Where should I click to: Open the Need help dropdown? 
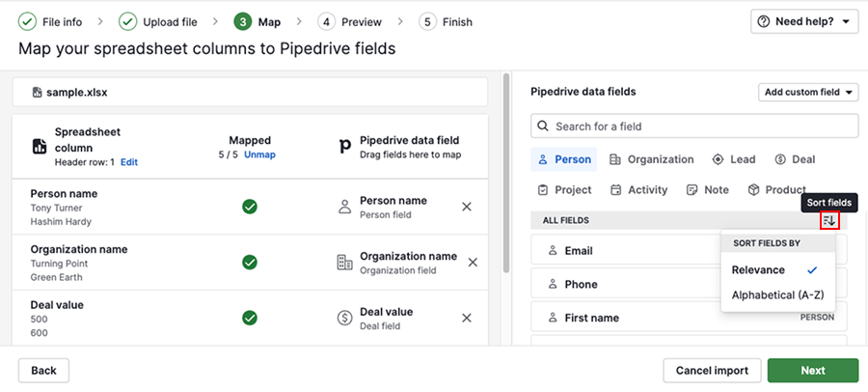click(x=804, y=21)
